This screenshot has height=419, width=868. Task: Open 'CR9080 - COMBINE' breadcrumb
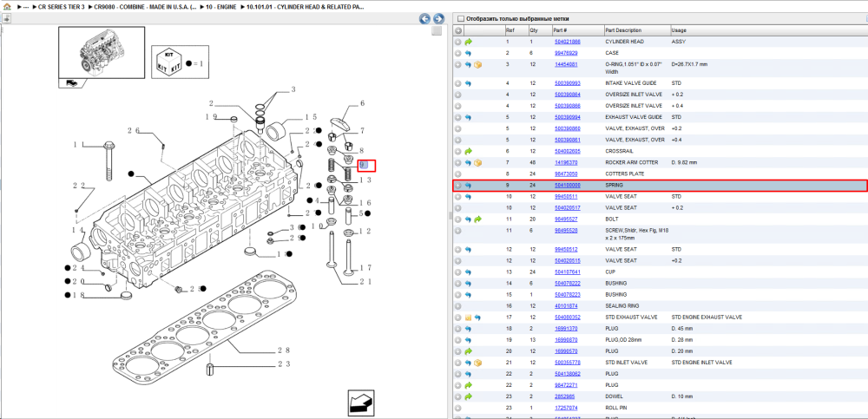pos(144,7)
